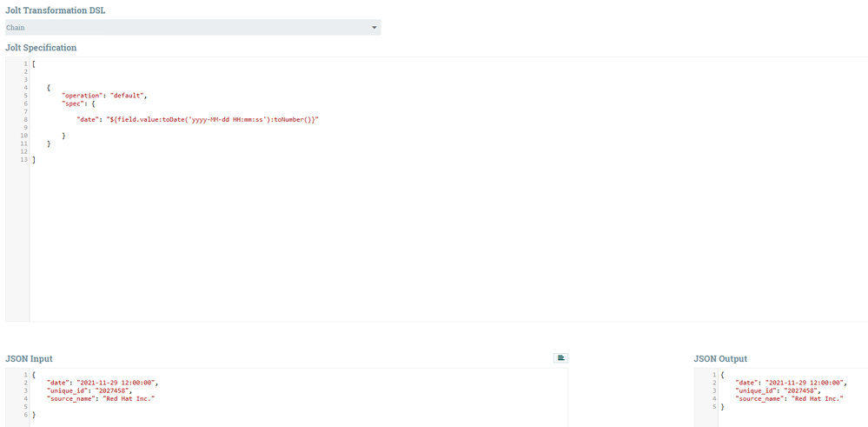Click the dropdown arrow beside Chain
Image resolution: width=868 pixels, height=427 pixels.
[x=374, y=28]
